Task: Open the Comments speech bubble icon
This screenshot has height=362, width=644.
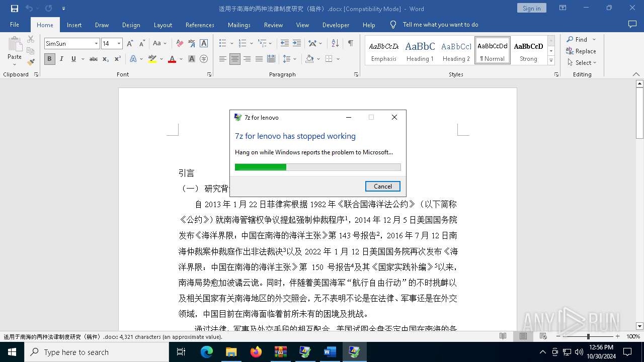Action: pyautogui.click(x=632, y=25)
